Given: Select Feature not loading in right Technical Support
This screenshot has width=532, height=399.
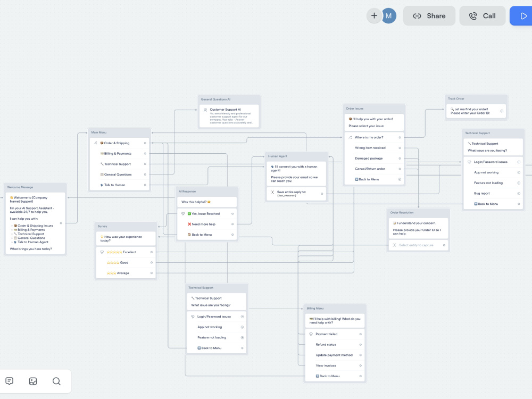Looking at the screenshot, I should [x=493, y=183].
